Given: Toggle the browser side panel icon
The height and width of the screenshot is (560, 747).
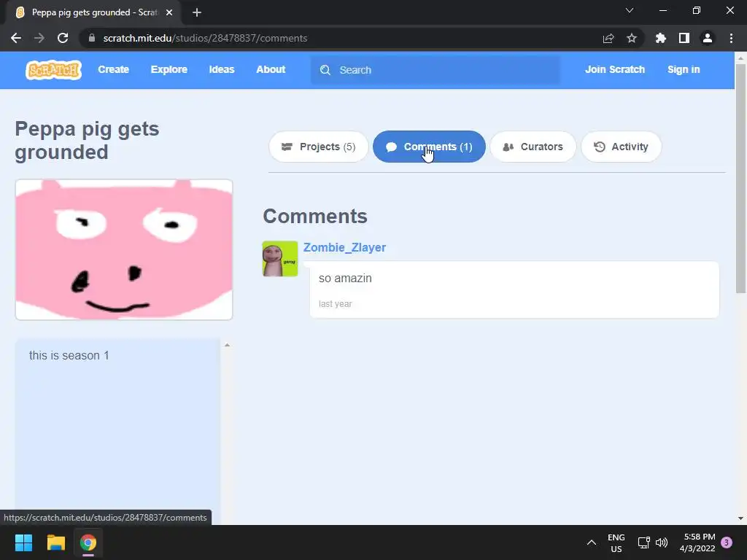Looking at the screenshot, I should 684,38.
